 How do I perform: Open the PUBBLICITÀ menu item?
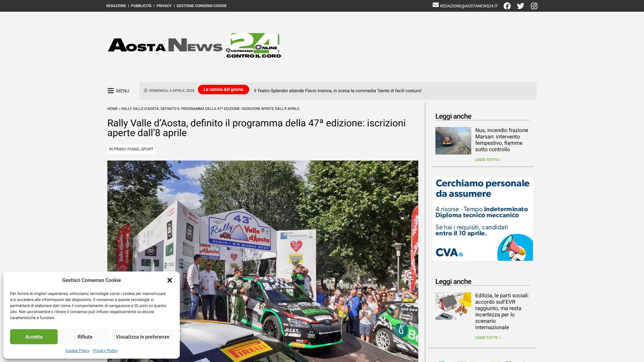(141, 6)
